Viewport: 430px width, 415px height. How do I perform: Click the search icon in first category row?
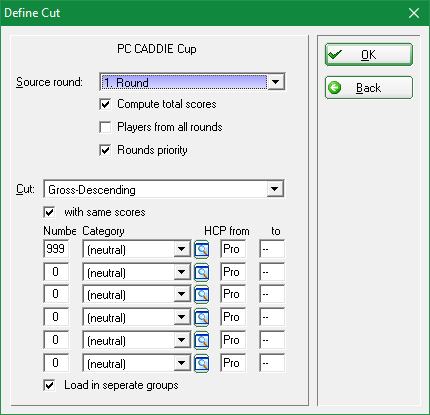point(202,249)
